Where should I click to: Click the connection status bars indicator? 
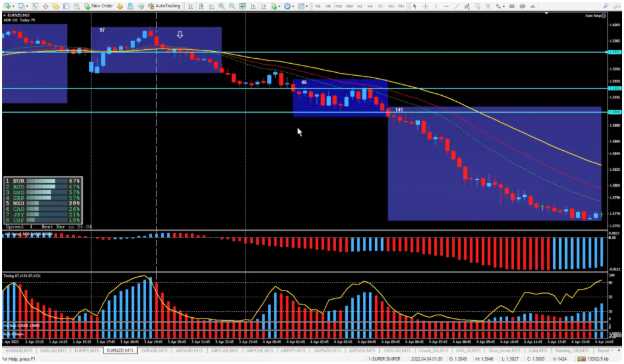pyautogui.click(x=581, y=359)
